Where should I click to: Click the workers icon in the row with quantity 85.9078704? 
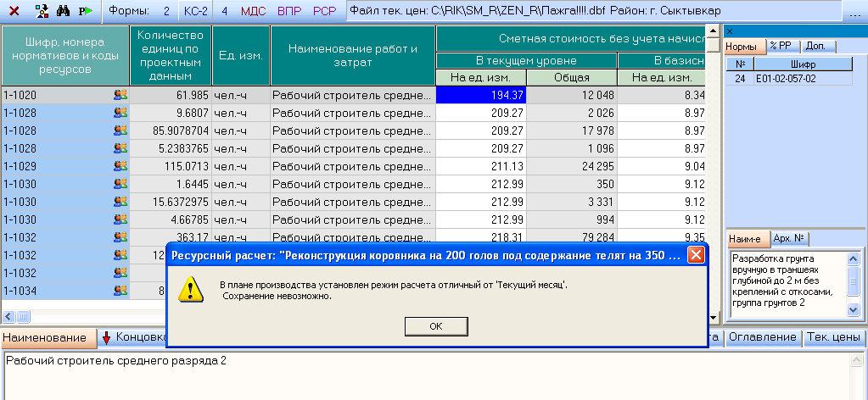pyautogui.click(x=120, y=131)
